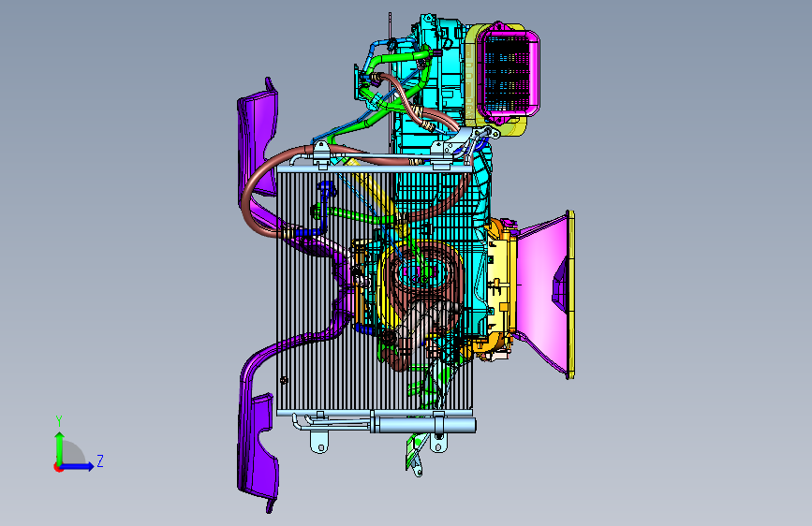
Task: Click the 'Z' axis label
Action: (x=100, y=460)
